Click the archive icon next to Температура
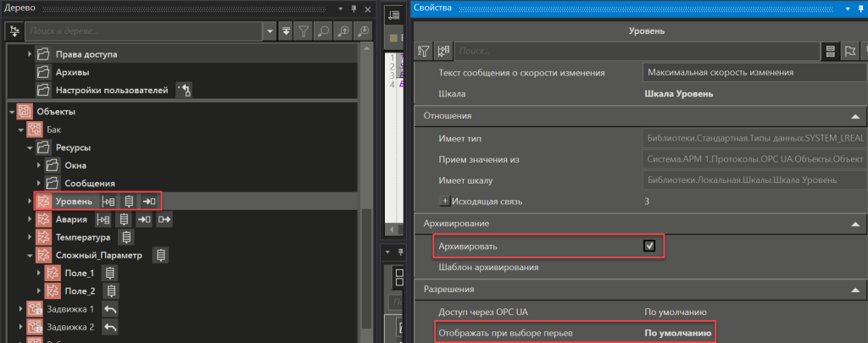This screenshot has width=868, height=343. 127,237
